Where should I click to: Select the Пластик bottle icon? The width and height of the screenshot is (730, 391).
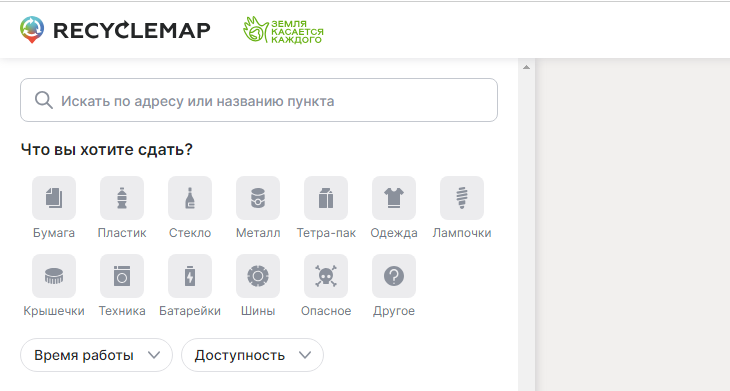click(122, 198)
